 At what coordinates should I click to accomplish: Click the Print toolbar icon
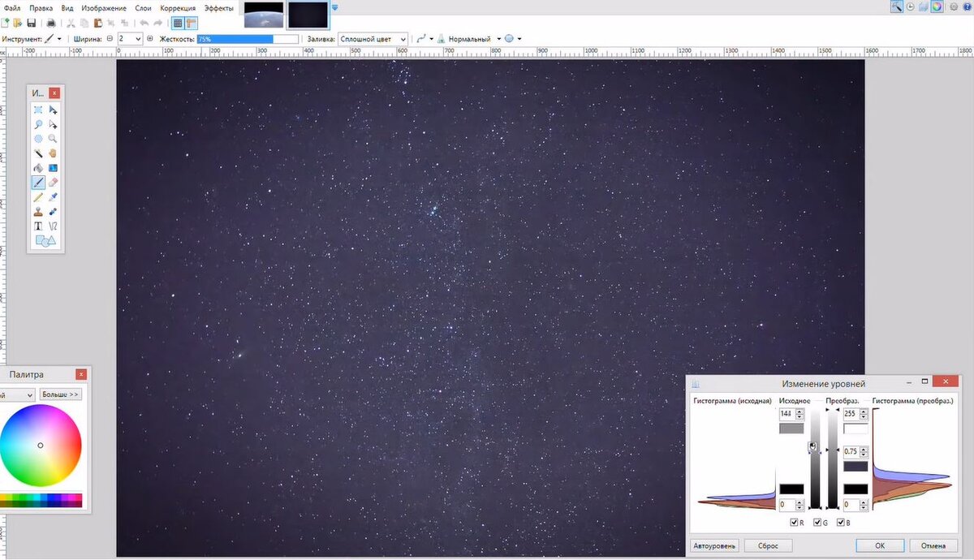click(x=51, y=23)
